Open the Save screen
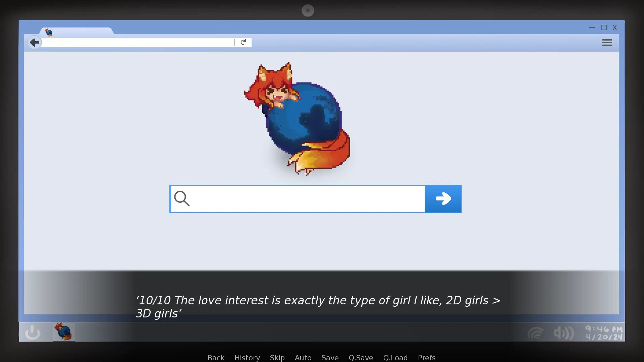This screenshot has width=644, height=362. [330, 358]
